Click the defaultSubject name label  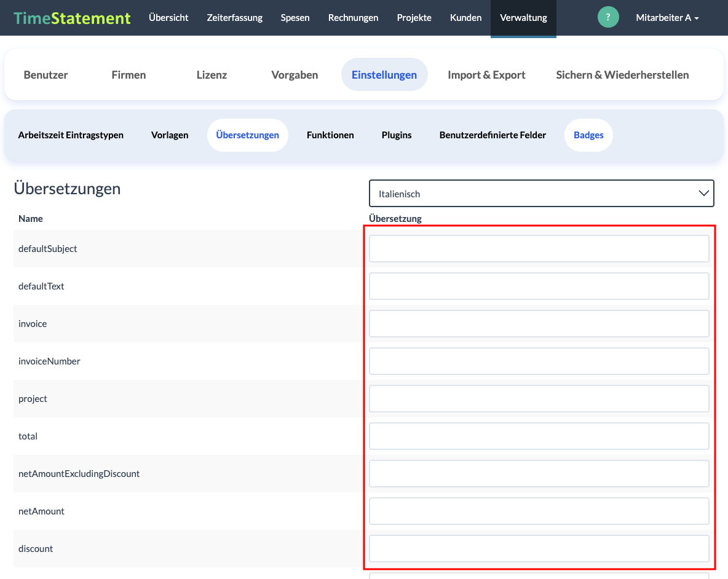coord(47,249)
